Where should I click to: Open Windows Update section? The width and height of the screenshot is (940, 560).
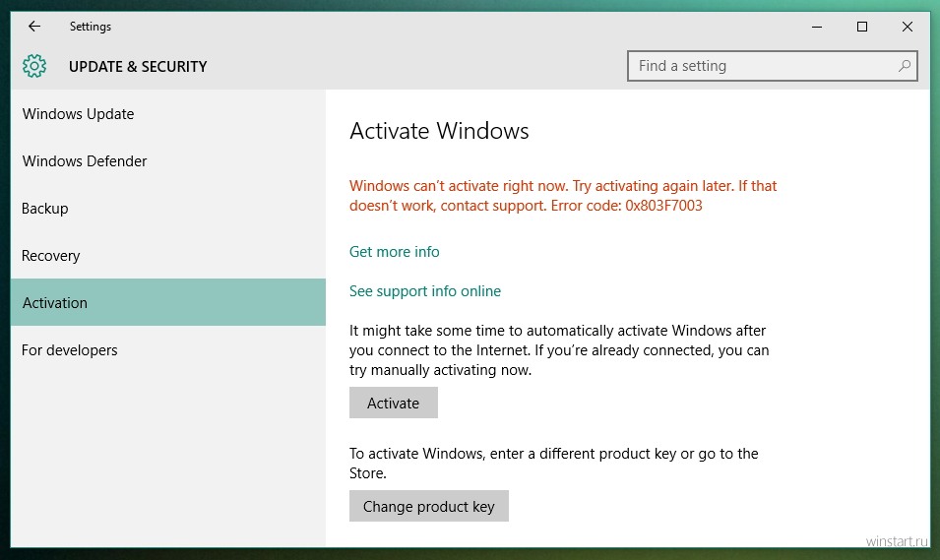pos(168,114)
